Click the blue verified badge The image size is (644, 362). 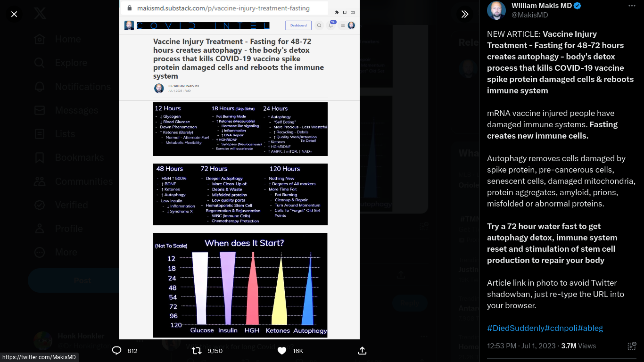point(577,6)
